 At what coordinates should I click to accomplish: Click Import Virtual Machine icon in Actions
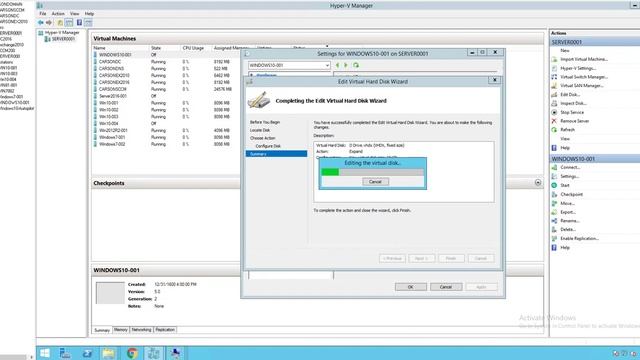(x=554, y=59)
